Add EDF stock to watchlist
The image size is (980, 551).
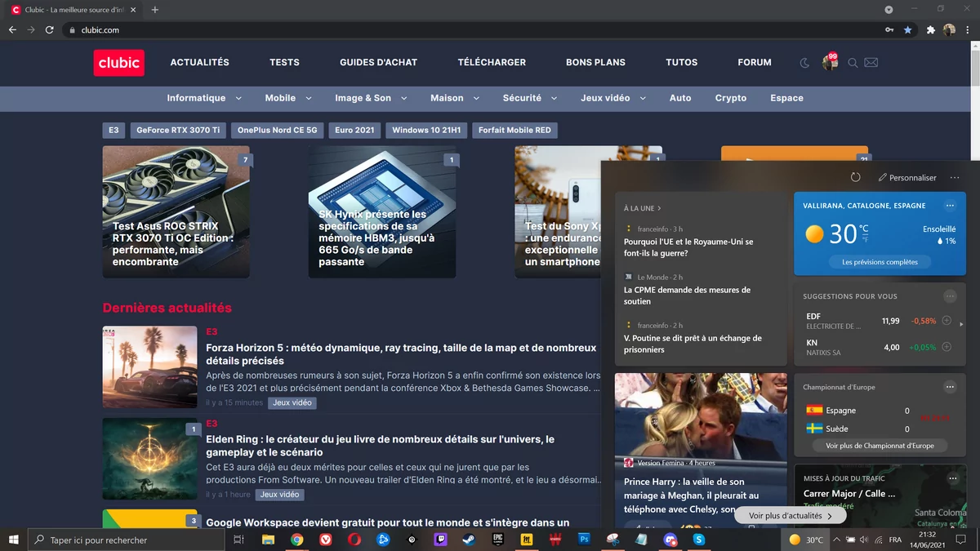[x=947, y=321]
